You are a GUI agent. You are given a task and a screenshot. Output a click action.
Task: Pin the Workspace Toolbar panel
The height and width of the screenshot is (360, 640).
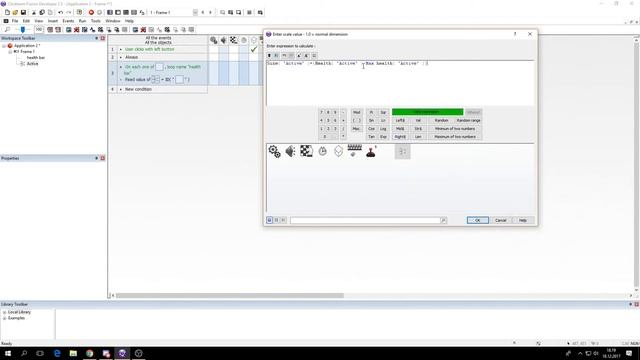97,38
